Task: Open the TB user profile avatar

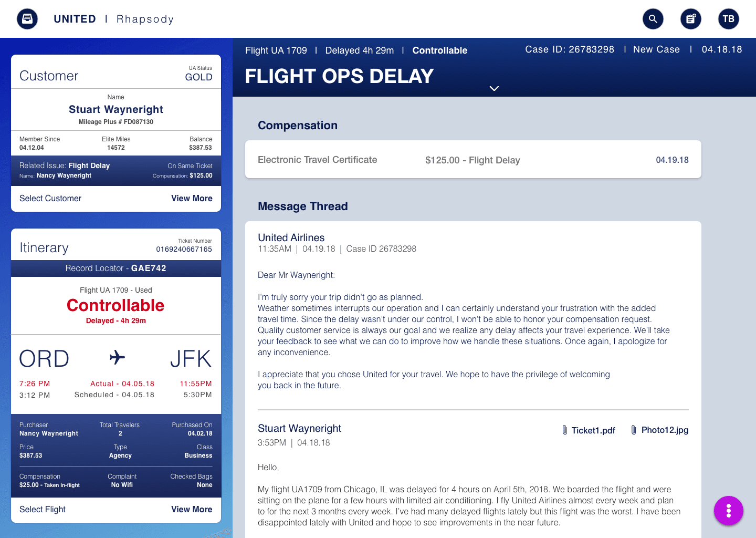Action: click(x=729, y=19)
